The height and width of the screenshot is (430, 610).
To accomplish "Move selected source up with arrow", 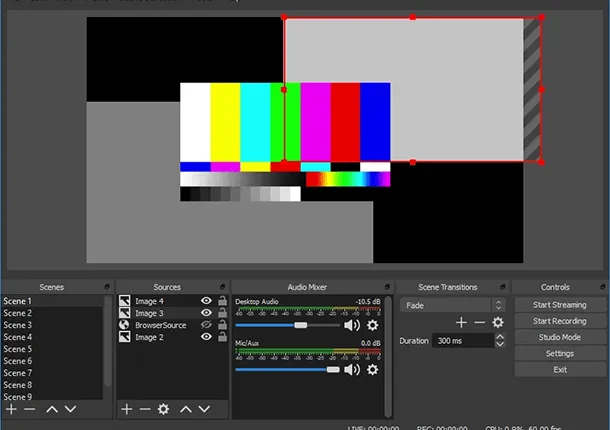I will 186,409.
